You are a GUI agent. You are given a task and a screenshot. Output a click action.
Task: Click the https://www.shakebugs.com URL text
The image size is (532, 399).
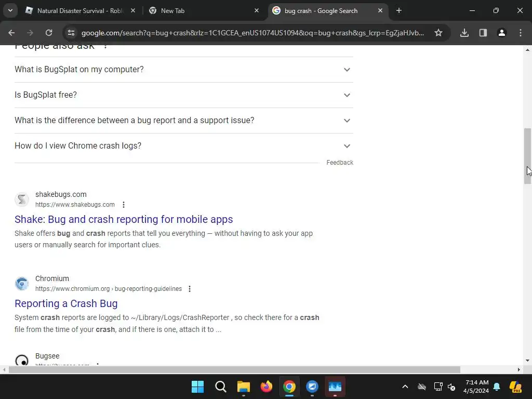tap(75, 205)
